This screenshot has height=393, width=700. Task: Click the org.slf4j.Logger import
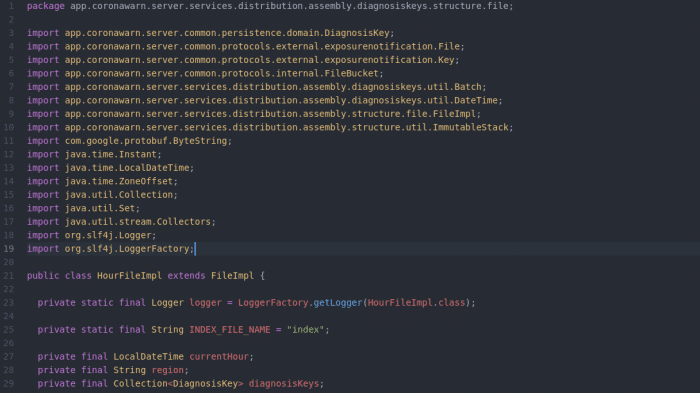(x=92, y=235)
